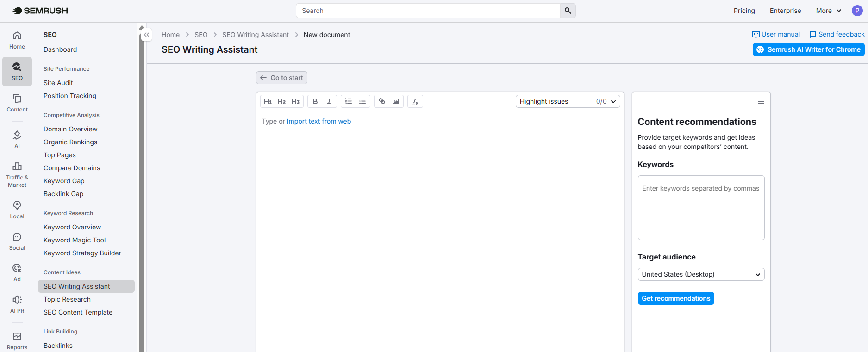The width and height of the screenshot is (868, 352).
Task: Toggle bold formatting
Action: click(x=315, y=101)
